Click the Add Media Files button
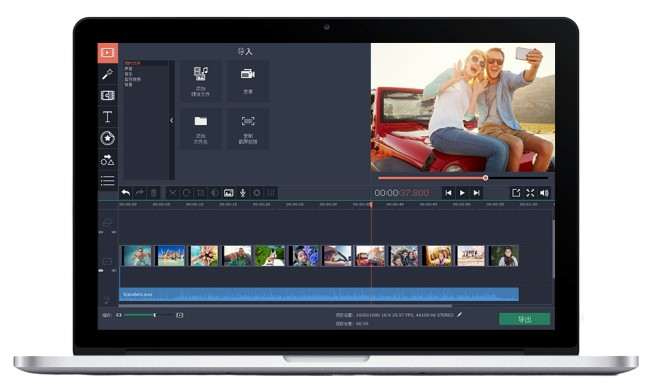 point(201,82)
